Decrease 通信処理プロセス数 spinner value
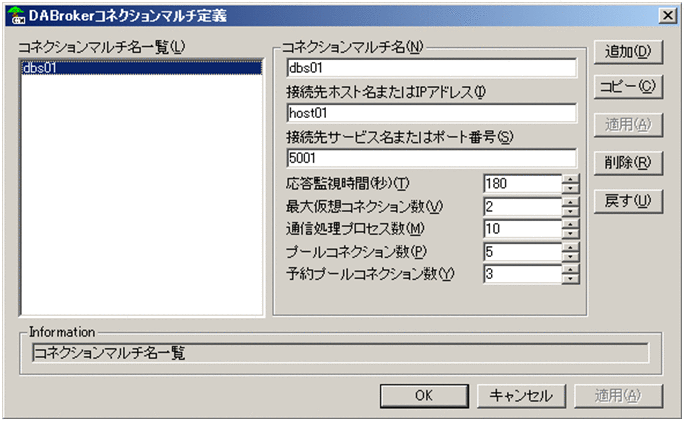Viewport: 685px width, 423px height. pos(570,233)
